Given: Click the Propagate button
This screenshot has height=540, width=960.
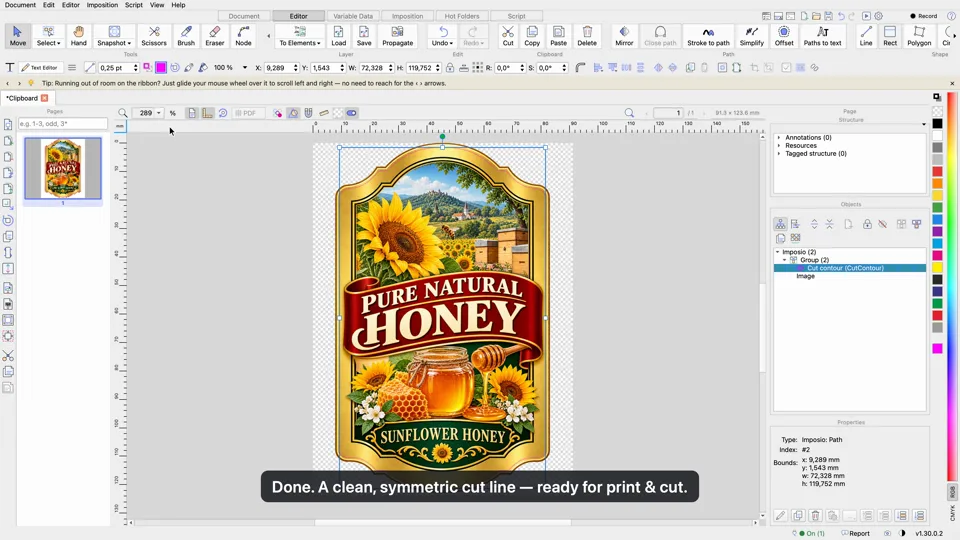Looking at the screenshot, I should pyautogui.click(x=397, y=36).
